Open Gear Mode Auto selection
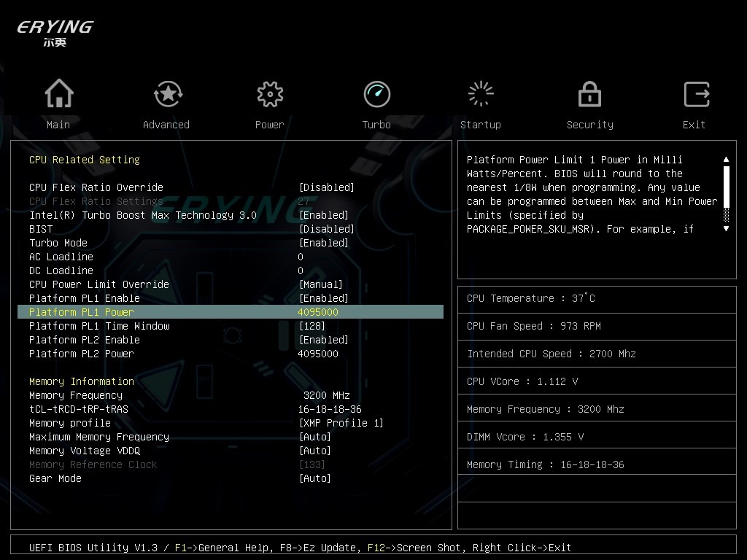This screenshot has width=747, height=560. [314, 478]
